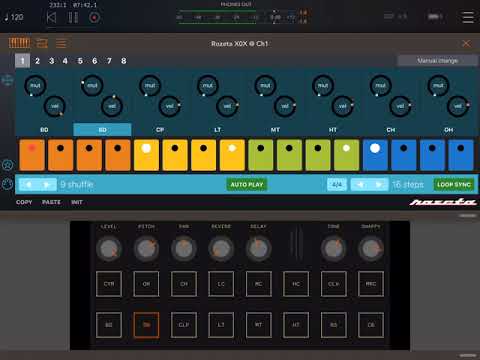The height and width of the screenshot is (360, 480).
Task: Select the LT track label in Rozeta
Action: tap(218, 130)
